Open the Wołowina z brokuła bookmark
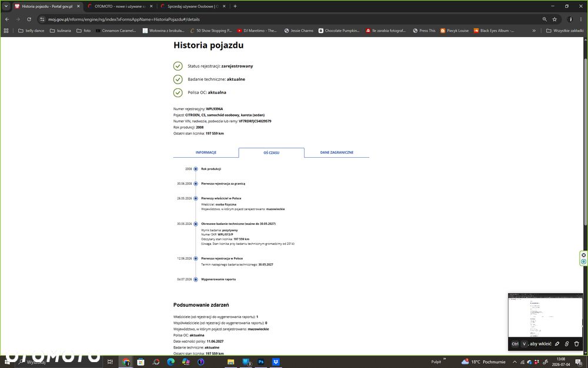 tap(163, 31)
